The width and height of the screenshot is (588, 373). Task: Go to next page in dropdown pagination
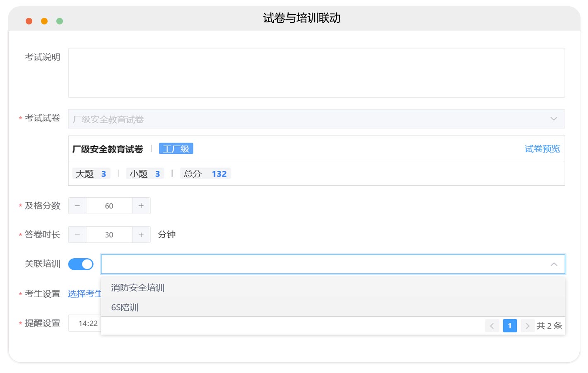527,326
